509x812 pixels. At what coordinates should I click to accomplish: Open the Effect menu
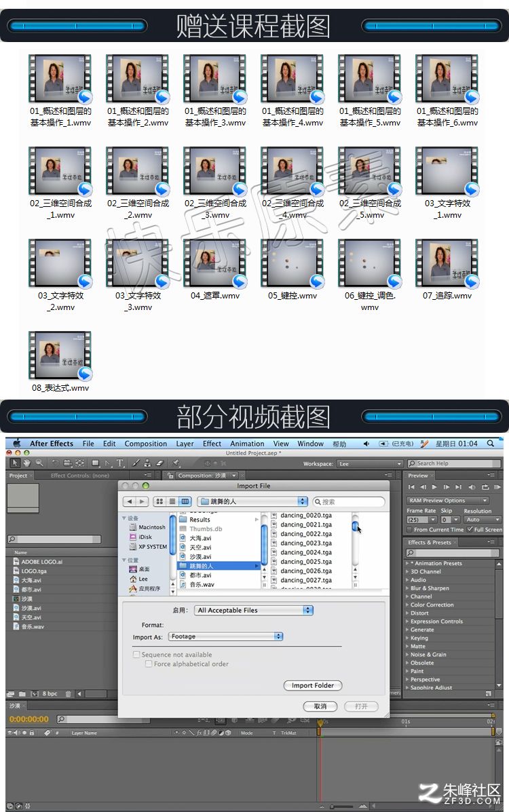click(212, 444)
